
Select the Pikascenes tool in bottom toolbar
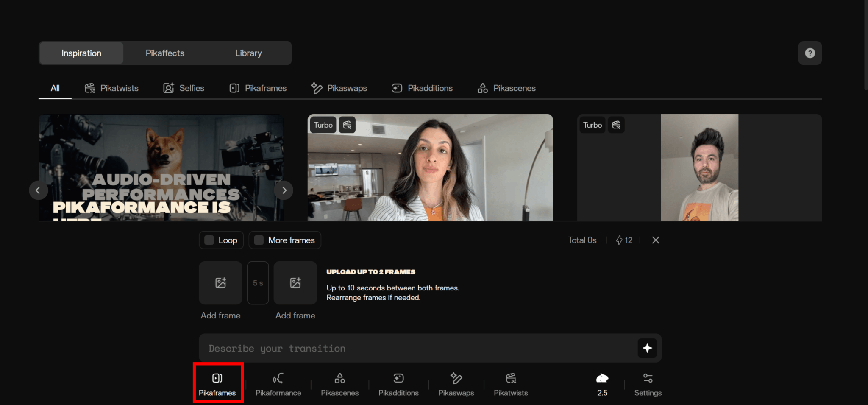click(x=339, y=384)
